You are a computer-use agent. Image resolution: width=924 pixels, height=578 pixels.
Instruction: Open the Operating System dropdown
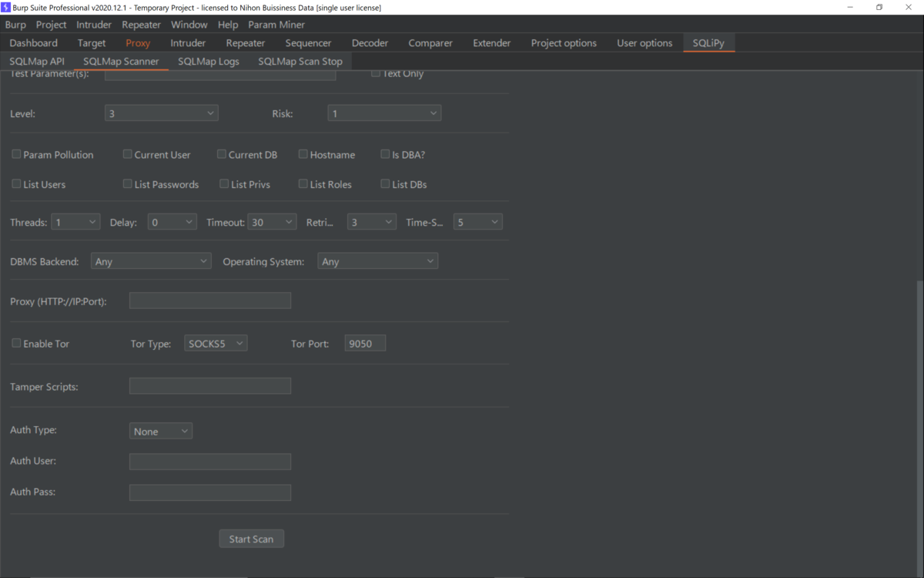point(378,261)
